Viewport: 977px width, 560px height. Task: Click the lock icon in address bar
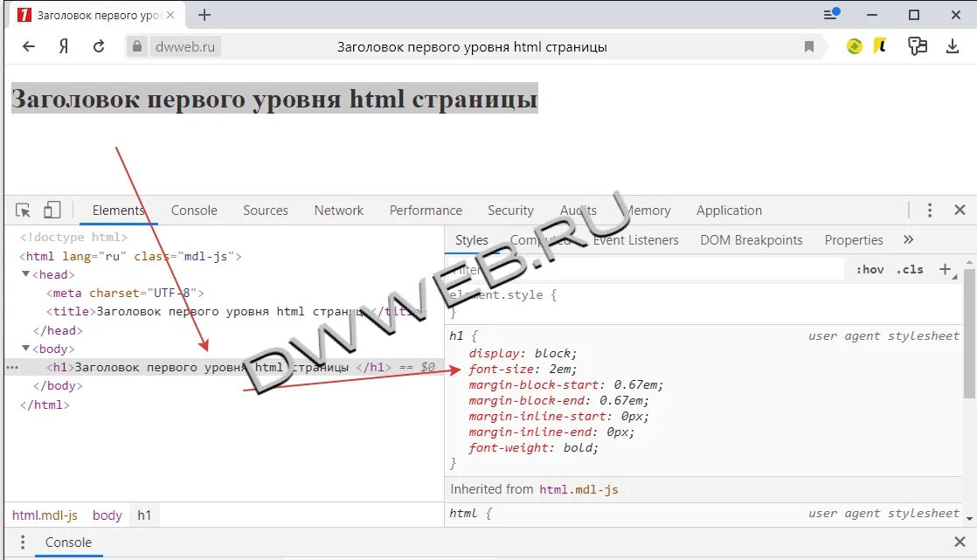pos(136,46)
